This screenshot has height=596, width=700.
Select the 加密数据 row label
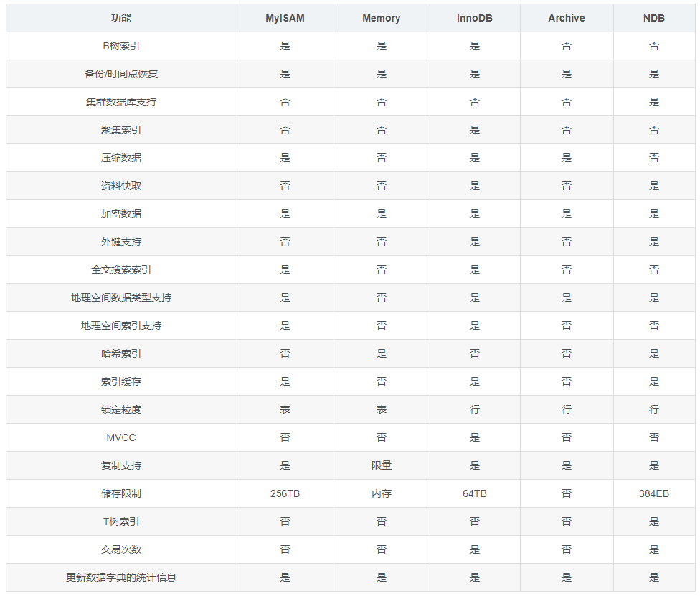tap(121, 214)
